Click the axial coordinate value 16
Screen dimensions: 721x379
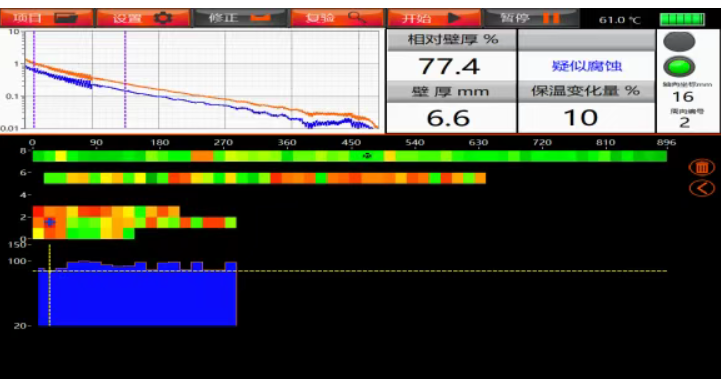coord(683,97)
